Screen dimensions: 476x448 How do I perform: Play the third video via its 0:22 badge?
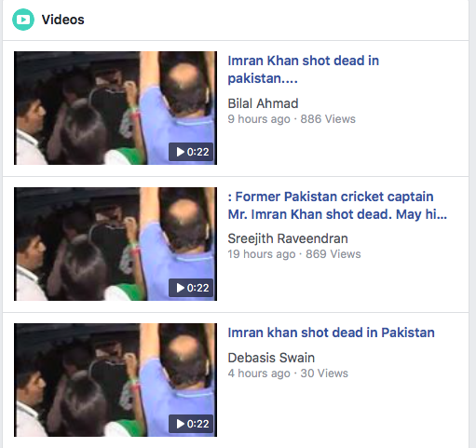pyautogui.click(x=191, y=424)
